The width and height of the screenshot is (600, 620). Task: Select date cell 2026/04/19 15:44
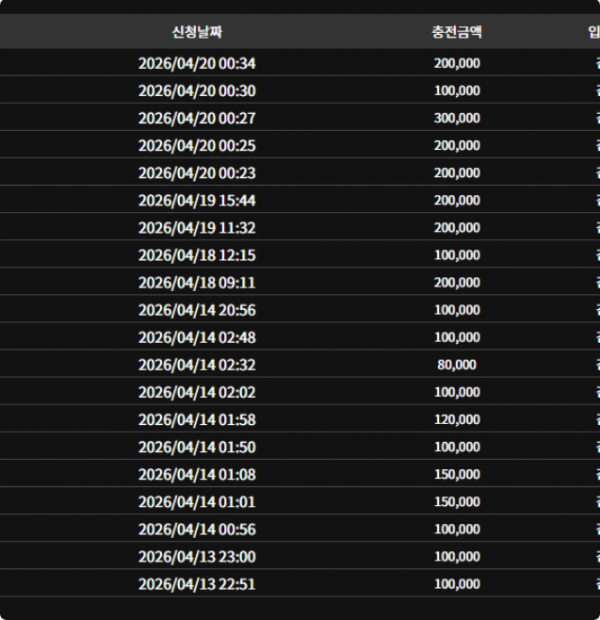[197, 200]
